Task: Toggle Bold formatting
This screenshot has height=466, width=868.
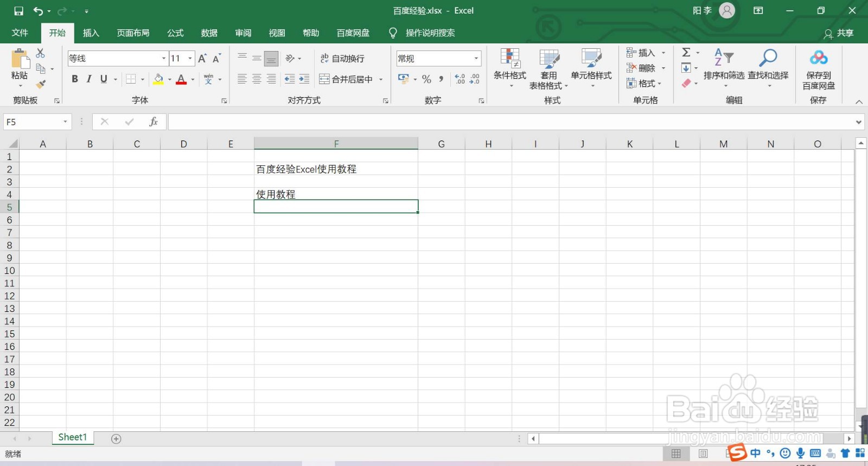Action: pyautogui.click(x=75, y=79)
